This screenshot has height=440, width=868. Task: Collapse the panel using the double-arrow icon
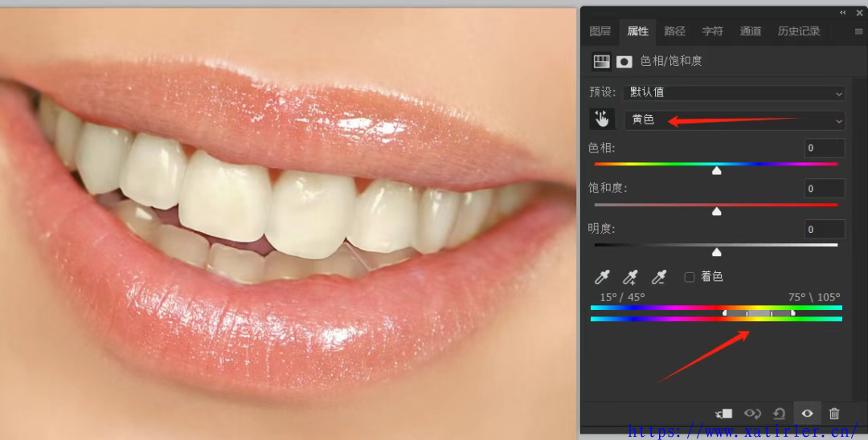843,13
